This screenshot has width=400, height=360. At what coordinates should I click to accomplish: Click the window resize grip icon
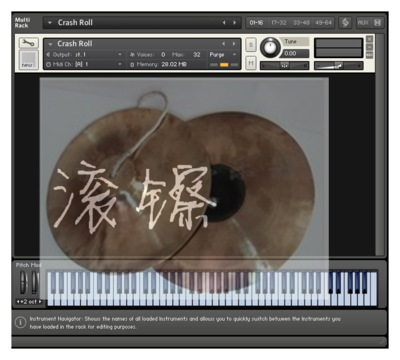point(382,342)
